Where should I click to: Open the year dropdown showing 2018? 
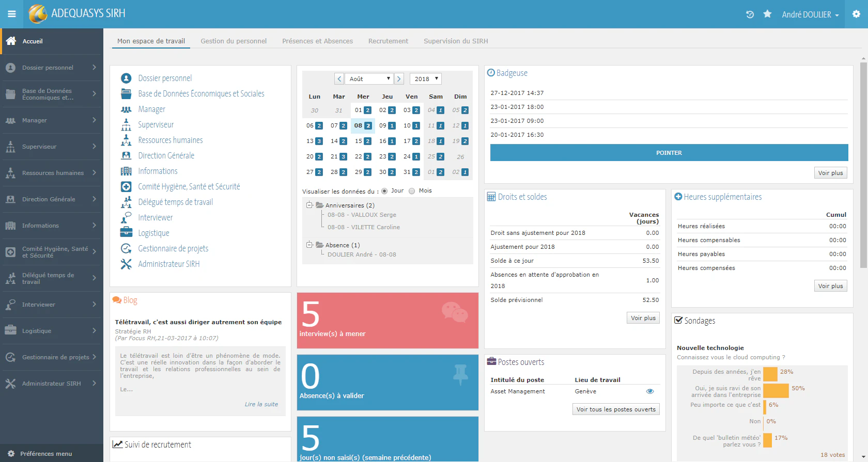pyautogui.click(x=426, y=78)
